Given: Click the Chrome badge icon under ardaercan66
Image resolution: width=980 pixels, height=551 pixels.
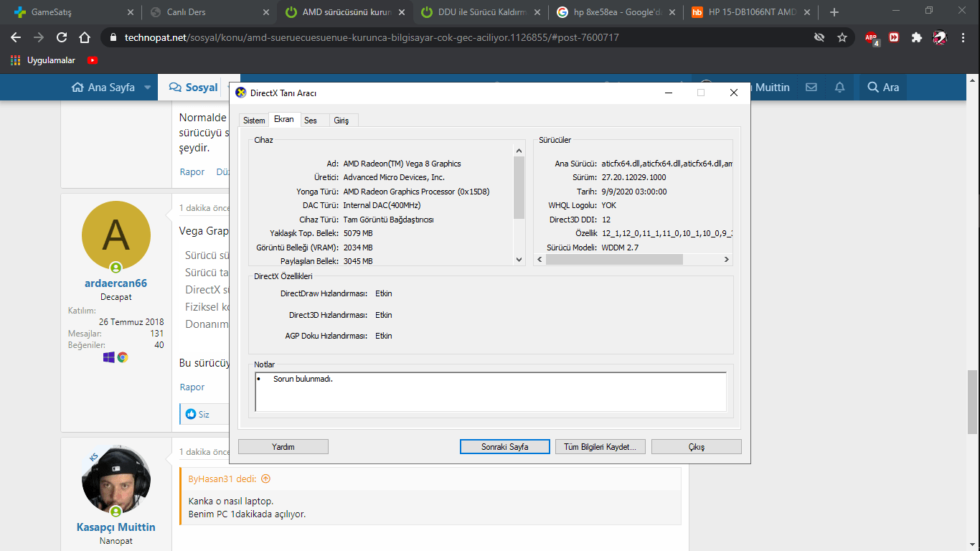Looking at the screenshot, I should [123, 357].
